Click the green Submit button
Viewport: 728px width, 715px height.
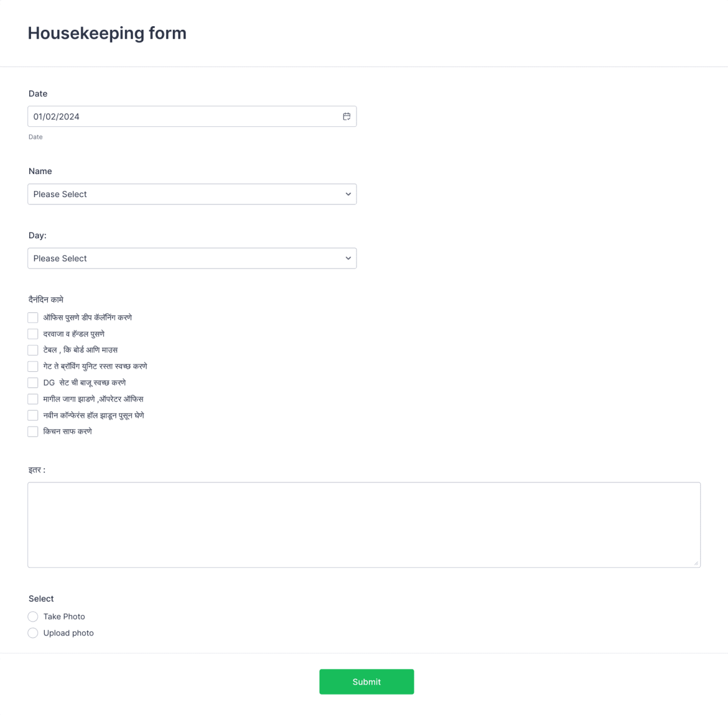[x=366, y=681]
